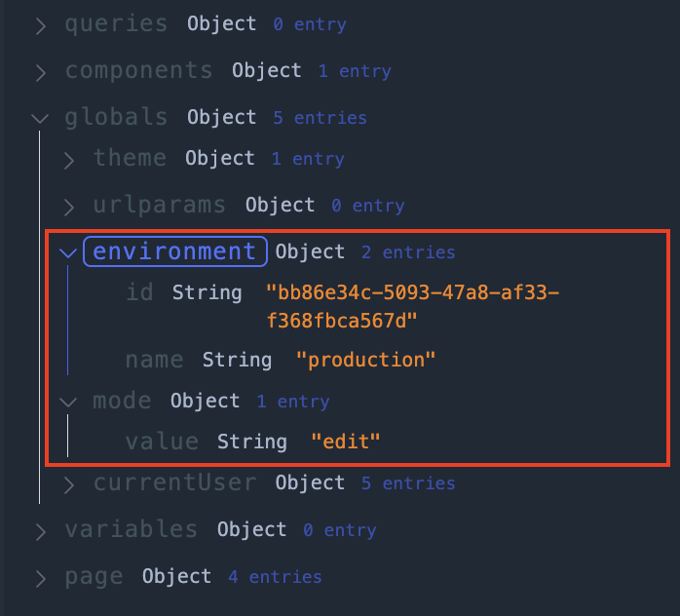
Task: Click the "edit" mode value
Action: (345, 443)
